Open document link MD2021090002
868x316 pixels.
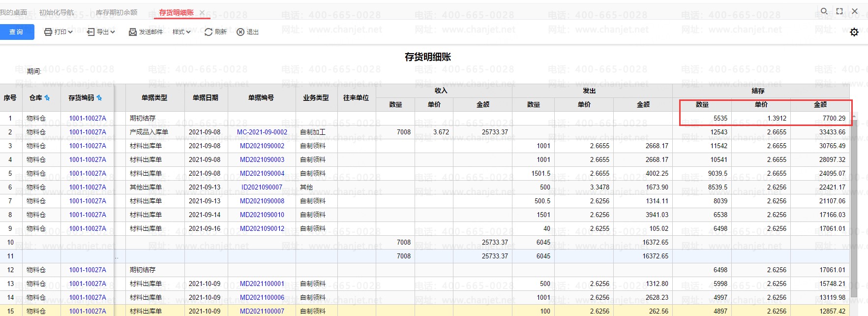(262, 146)
